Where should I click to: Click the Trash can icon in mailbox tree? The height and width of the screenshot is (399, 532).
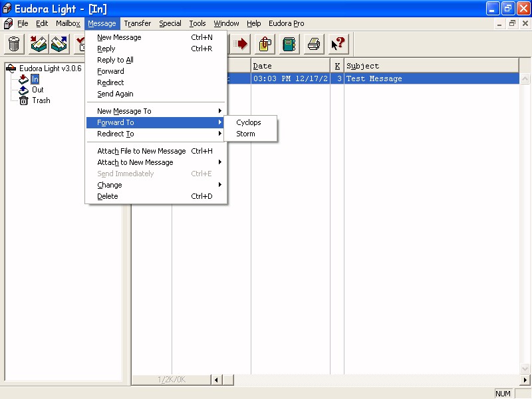(23, 101)
